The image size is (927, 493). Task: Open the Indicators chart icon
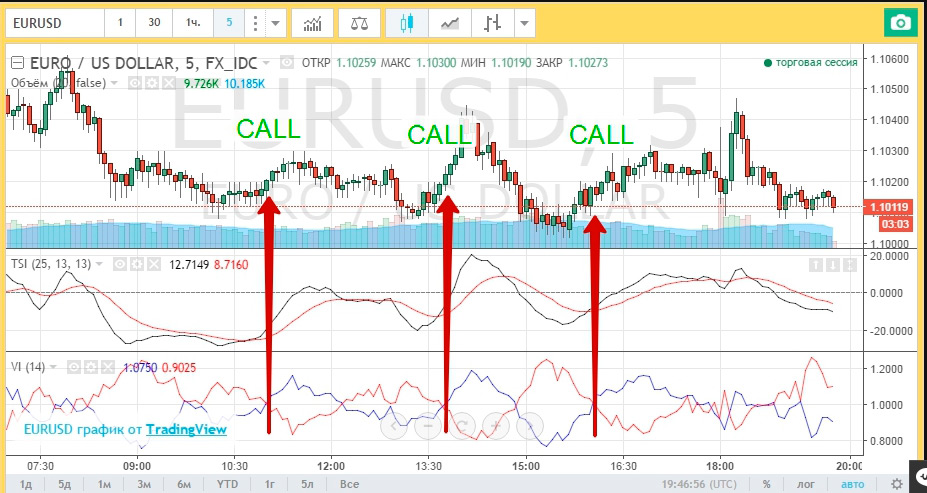pos(313,22)
